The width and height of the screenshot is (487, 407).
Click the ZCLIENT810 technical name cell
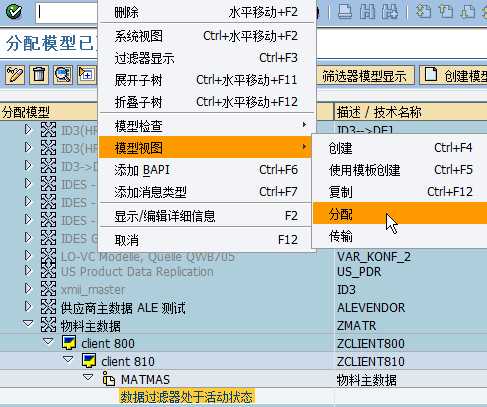(371, 361)
